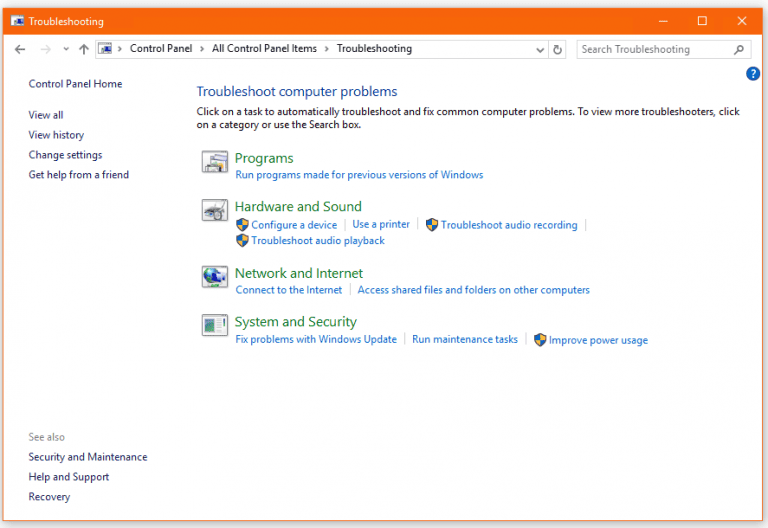
Task: Expand the chevron after Control Panel breadcrumb
Action: click(204, 49)
